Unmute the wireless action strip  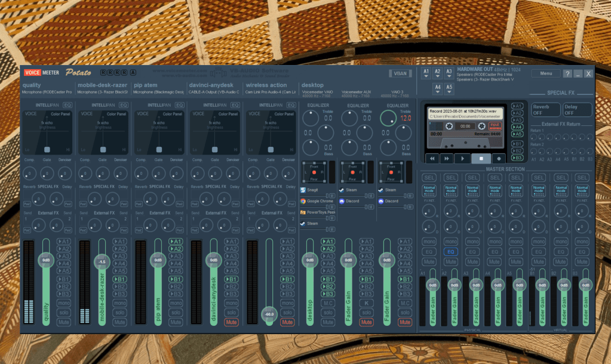(287, 322)
